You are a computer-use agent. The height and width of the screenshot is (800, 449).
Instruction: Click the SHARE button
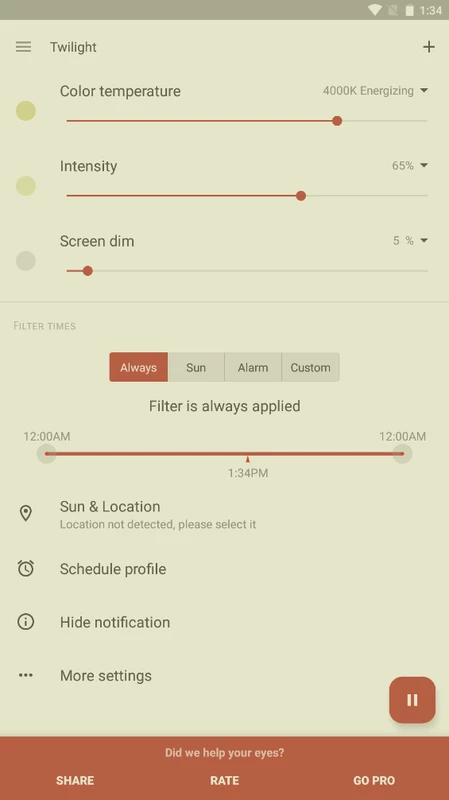click(75, 781)
